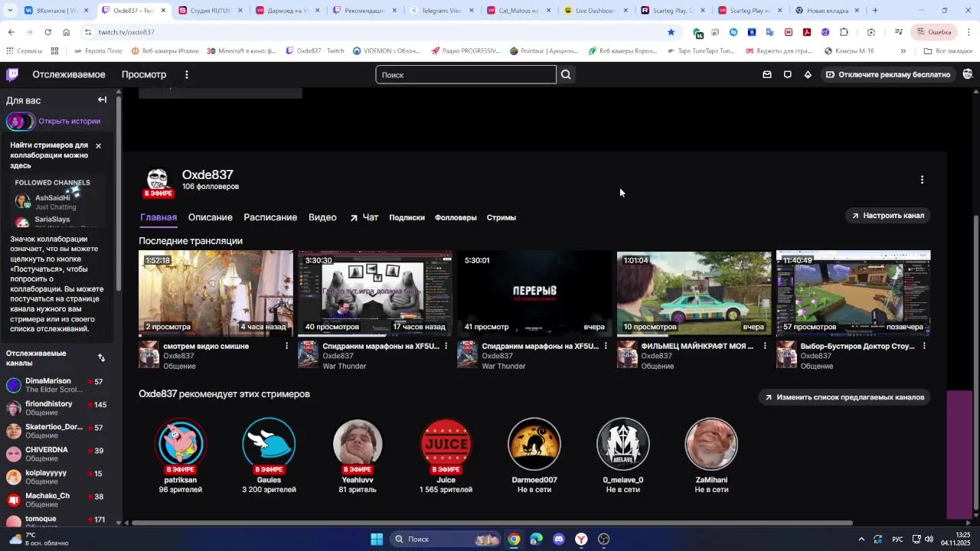Go to 'Просмотр' in the top nav

pos(144,74)
